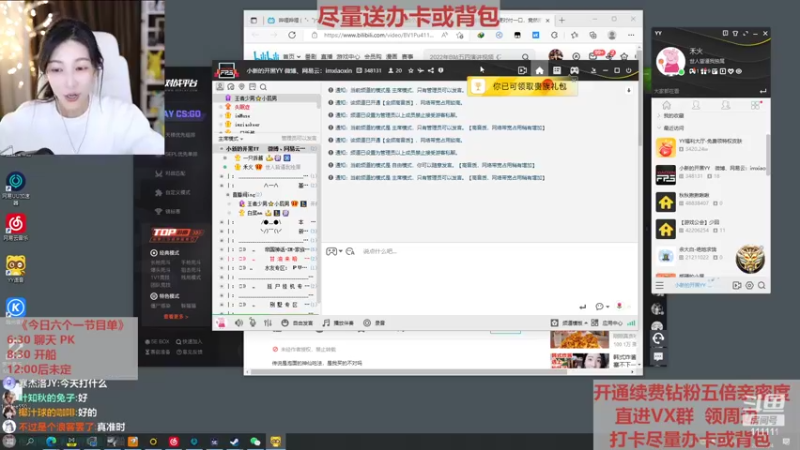Open search icon at YY panel bottom

click(x=762, y=286)
